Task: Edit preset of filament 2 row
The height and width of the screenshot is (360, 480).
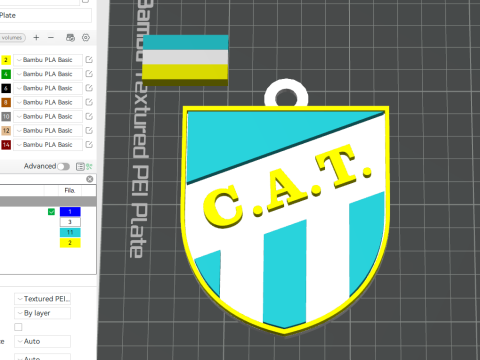Action: click(89, 60)
